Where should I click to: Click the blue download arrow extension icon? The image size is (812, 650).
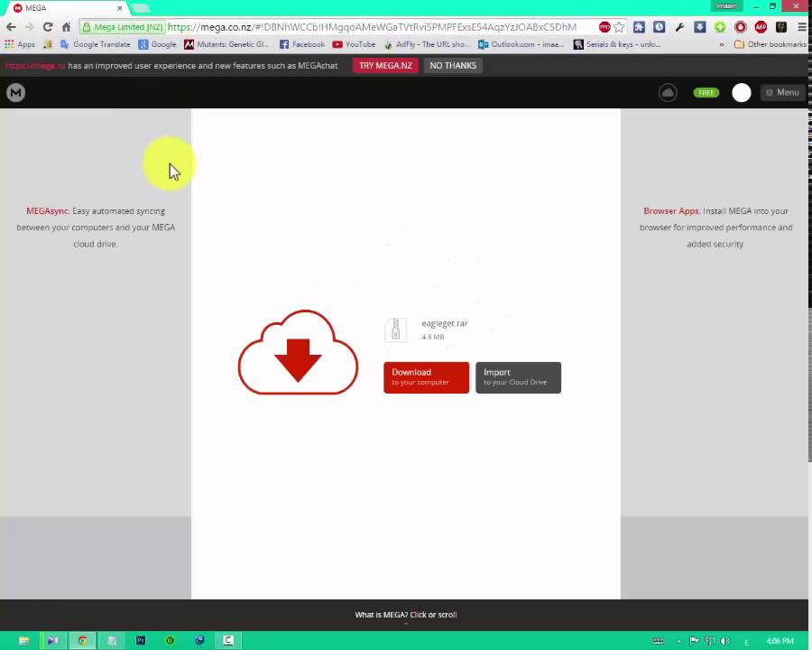point(699,27)
